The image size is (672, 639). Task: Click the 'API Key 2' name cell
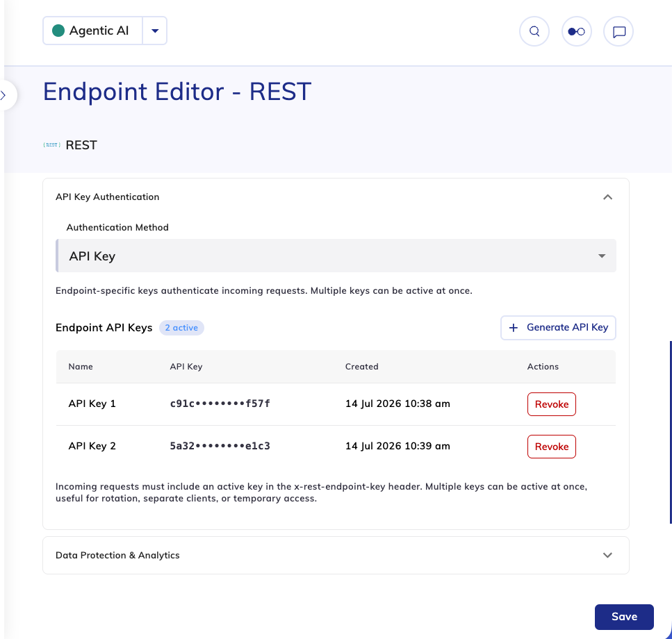(x=92, y=446)
